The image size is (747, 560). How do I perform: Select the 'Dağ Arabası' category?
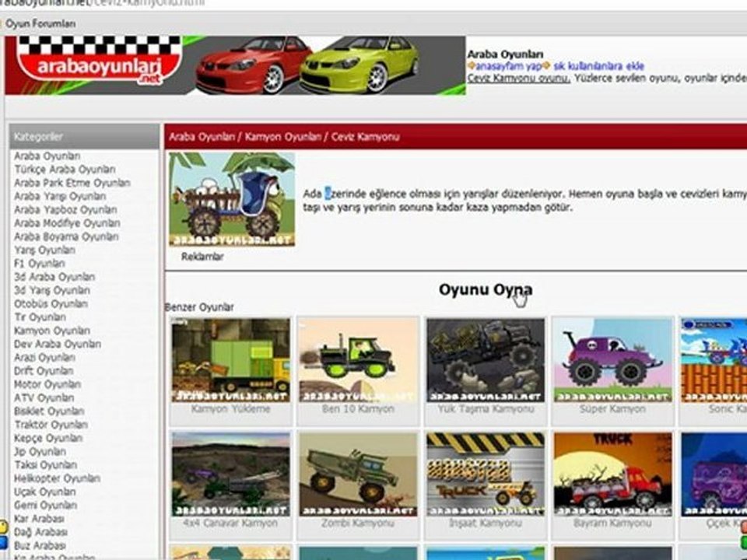click(40, 532)
